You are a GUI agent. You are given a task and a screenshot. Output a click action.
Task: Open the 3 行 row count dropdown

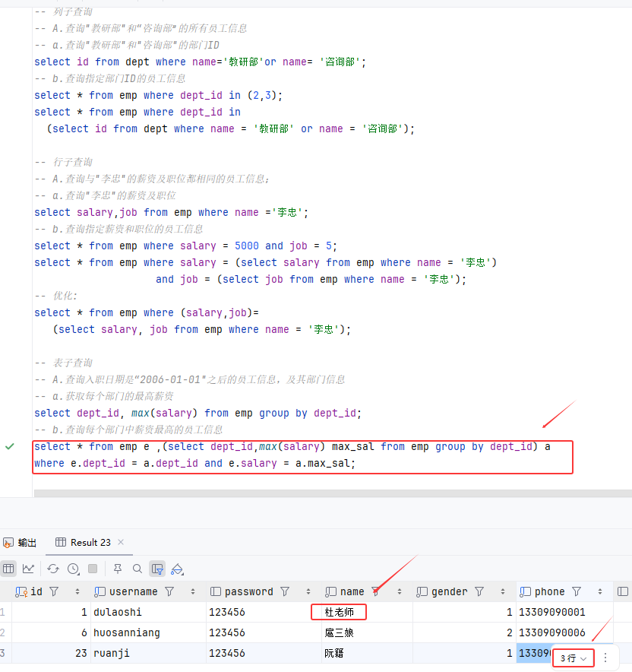click(x=573, y=658)
